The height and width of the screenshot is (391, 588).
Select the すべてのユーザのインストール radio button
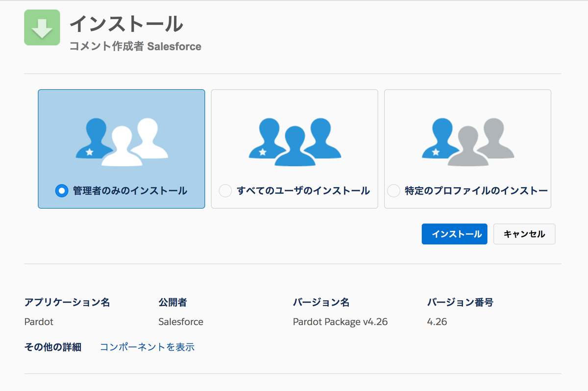point(225,191)
